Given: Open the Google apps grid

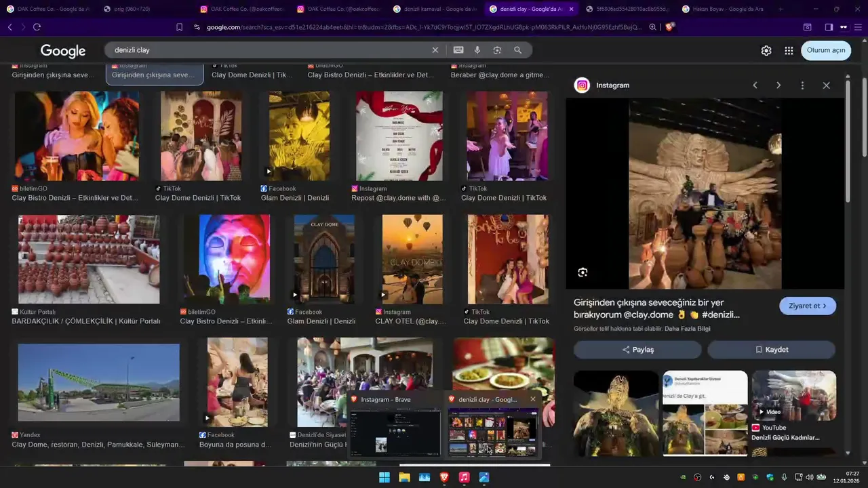Looking at the screenshot, I should (789, 51).
